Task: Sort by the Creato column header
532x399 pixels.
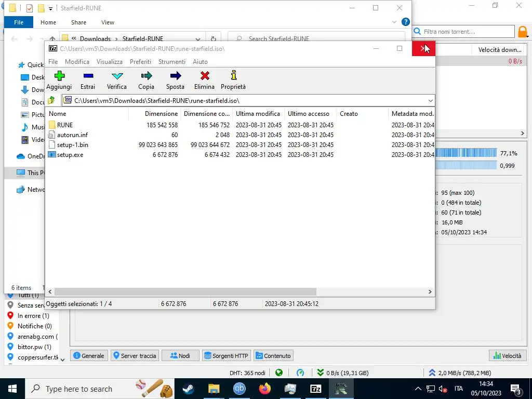Action: coord(362,114)
